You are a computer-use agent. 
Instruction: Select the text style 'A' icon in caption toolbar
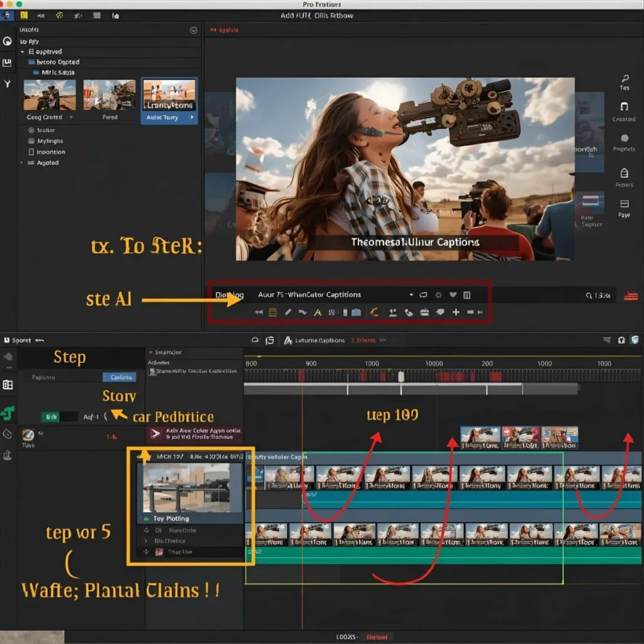click(x=317, y=312)
